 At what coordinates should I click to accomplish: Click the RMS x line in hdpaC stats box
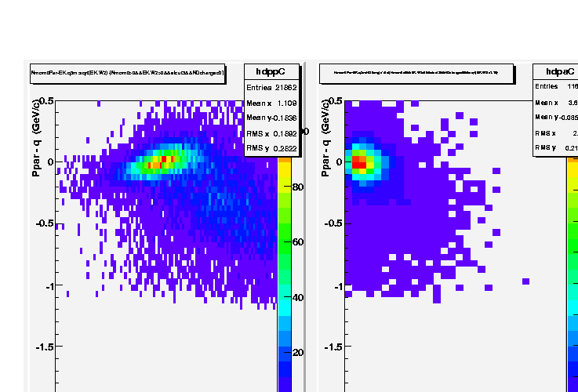tap(556, 133)
